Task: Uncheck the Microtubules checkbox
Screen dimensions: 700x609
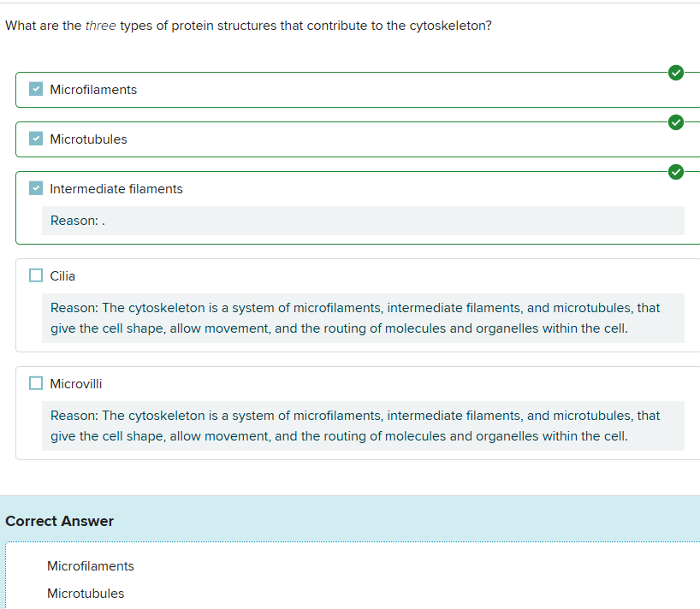Action: coord(36,139)
